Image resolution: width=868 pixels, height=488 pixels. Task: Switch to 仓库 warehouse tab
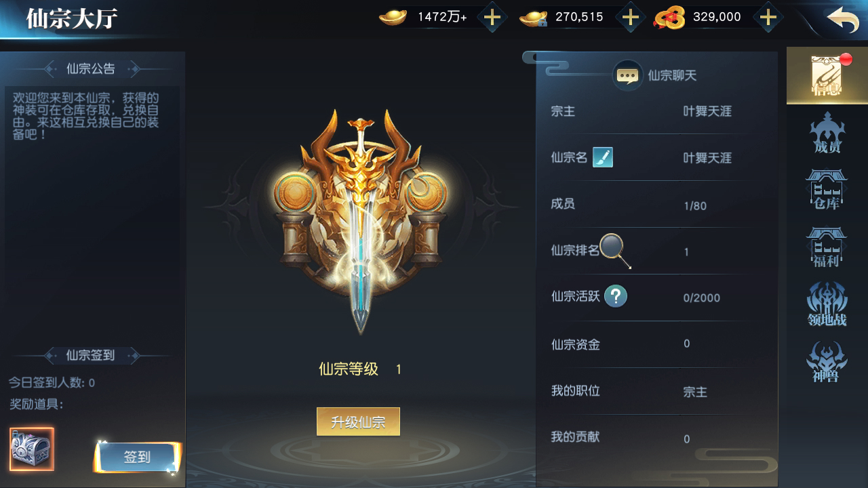827,190
